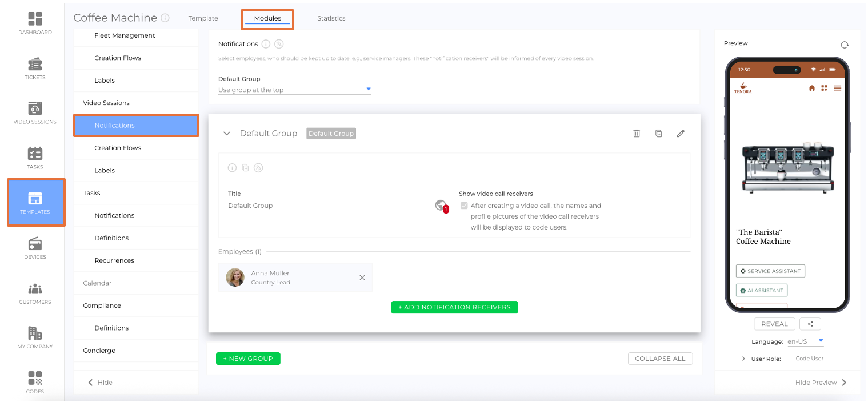Expand the User Role section
Image resolution: width=868 pixels, height=402 pixels.
[x=743, y=359]
